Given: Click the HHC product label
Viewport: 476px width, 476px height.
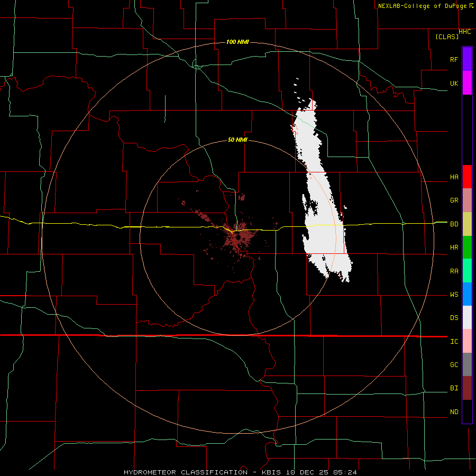Looking at the screenshot, I should (x=464, y=32).
